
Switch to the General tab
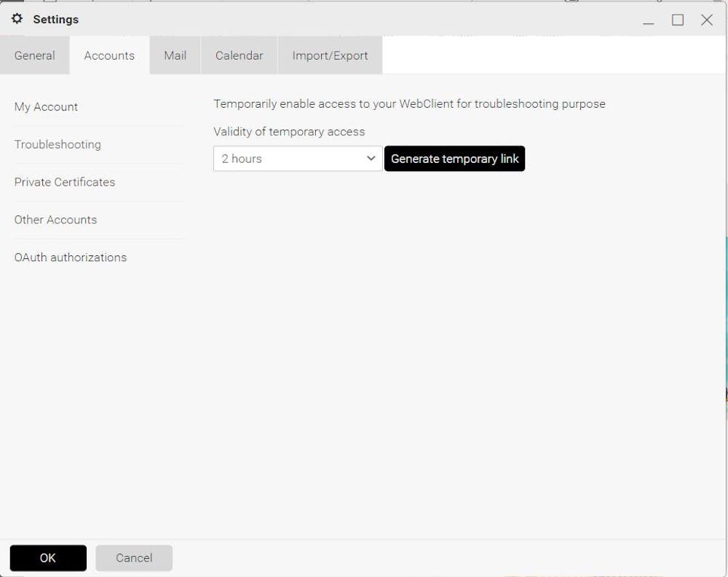pyautogui.click(x=34, y=55)
